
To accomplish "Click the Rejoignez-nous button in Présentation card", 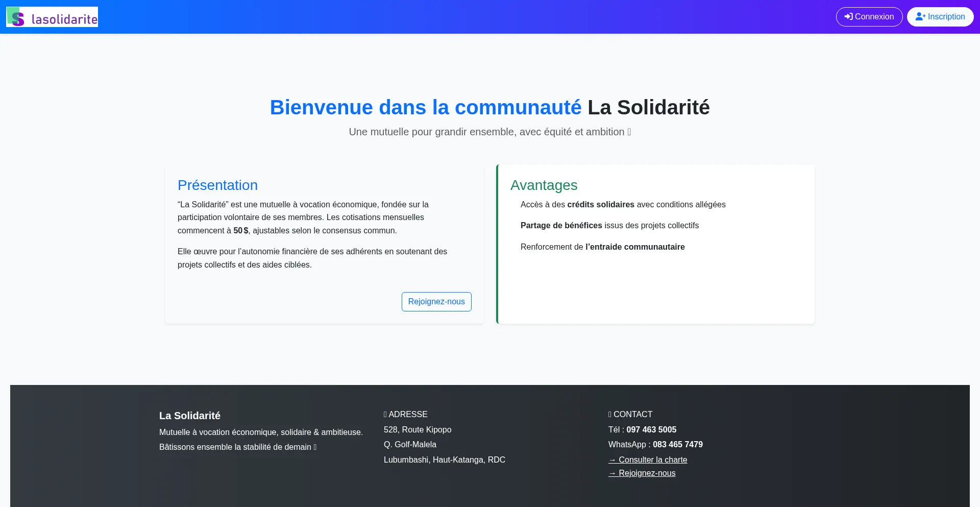I will coord(436,301).
